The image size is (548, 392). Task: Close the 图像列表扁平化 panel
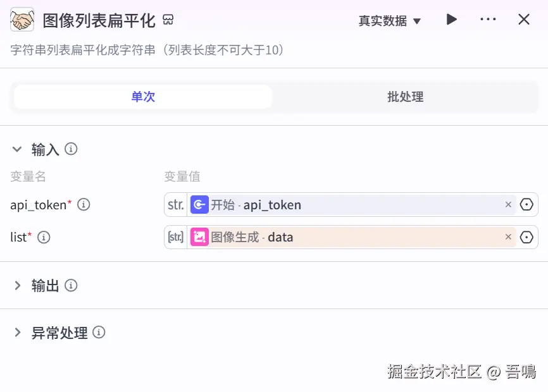(x=524, y=20)
